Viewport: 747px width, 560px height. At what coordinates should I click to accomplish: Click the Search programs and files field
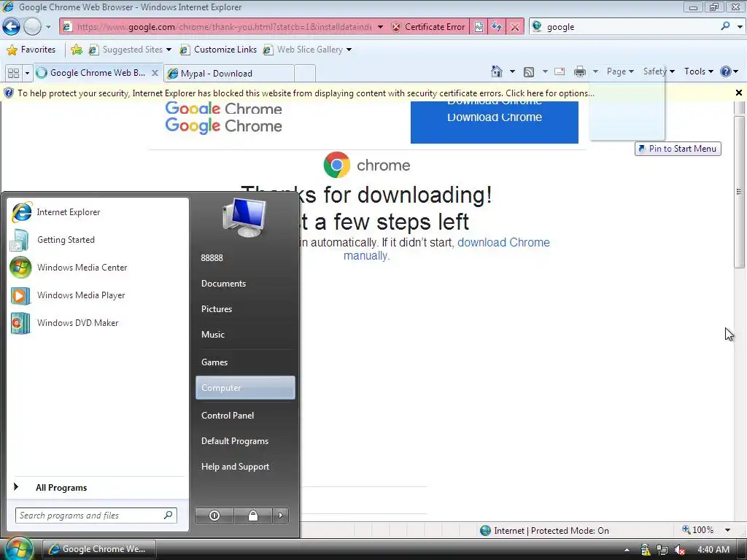tap(96, 516)
